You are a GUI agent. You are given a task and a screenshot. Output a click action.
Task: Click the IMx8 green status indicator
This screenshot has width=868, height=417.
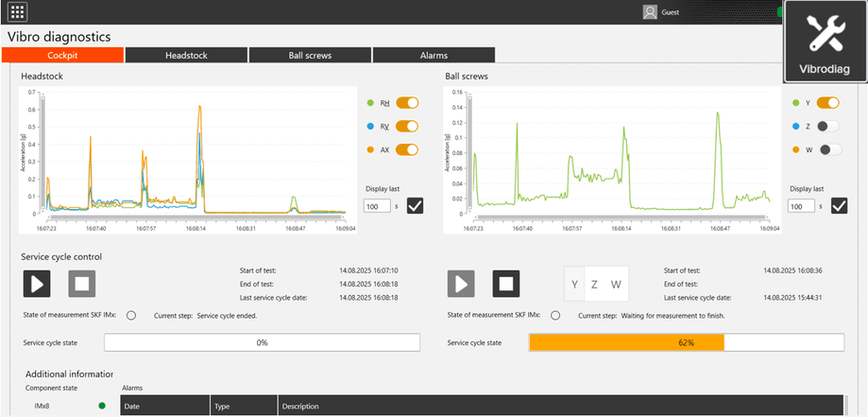click(x=101, y=406)
